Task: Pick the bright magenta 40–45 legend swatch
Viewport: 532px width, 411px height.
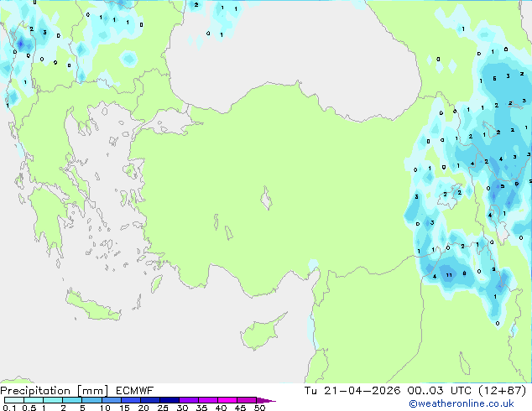Action: [x=227, y=400]
